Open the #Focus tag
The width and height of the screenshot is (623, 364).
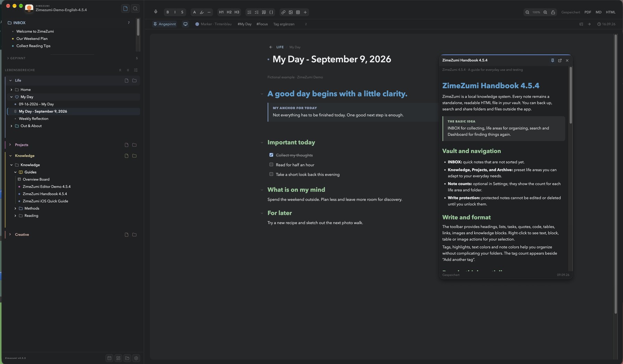click(x=262, y=24)
